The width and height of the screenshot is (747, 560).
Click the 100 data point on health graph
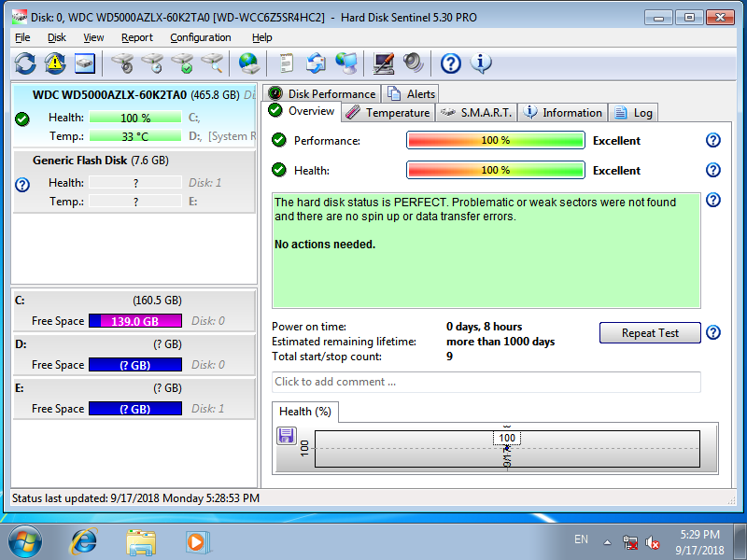point(507,448)
